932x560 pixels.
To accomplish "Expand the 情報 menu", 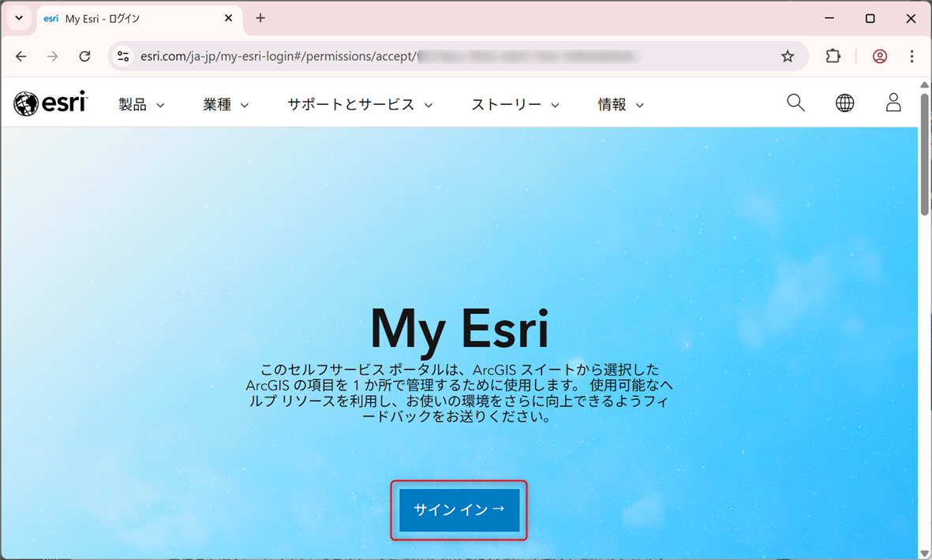I will 620,105.
